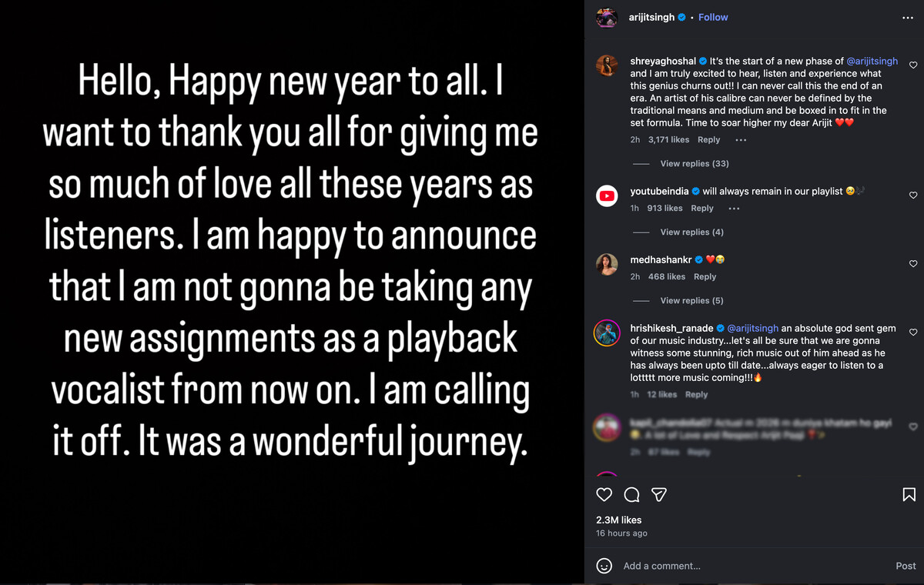Open more options on youtubeindia's comment
The image size is (924, 585).
point(734,209)
